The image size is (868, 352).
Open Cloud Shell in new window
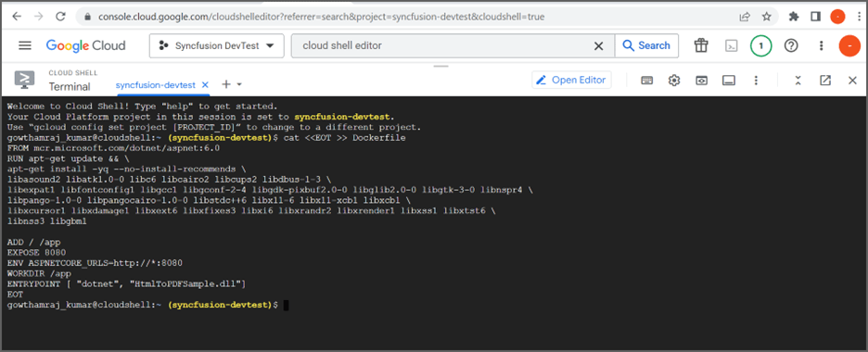pyautogui.click(x=825, y=81)
